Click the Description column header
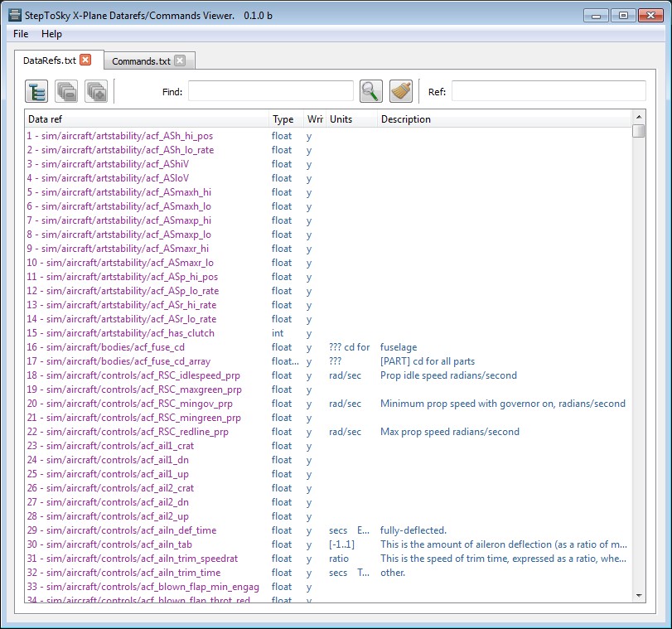672x629 pixels. pyautogui.click(x=505, y=119)
